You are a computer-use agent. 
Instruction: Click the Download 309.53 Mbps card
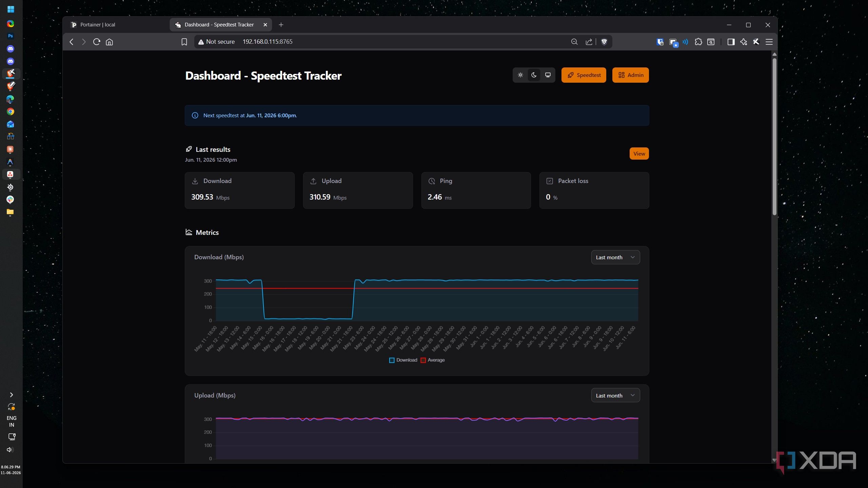tap(239, 190)
